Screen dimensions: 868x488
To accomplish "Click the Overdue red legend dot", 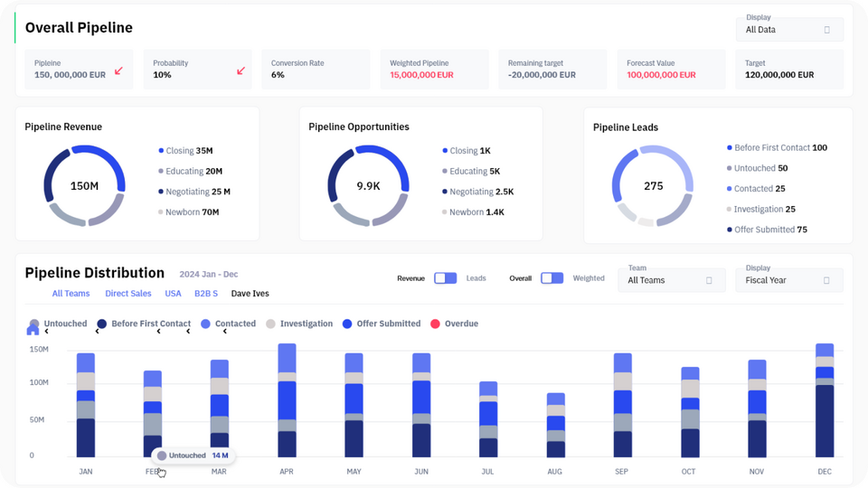I will point(435,324).
